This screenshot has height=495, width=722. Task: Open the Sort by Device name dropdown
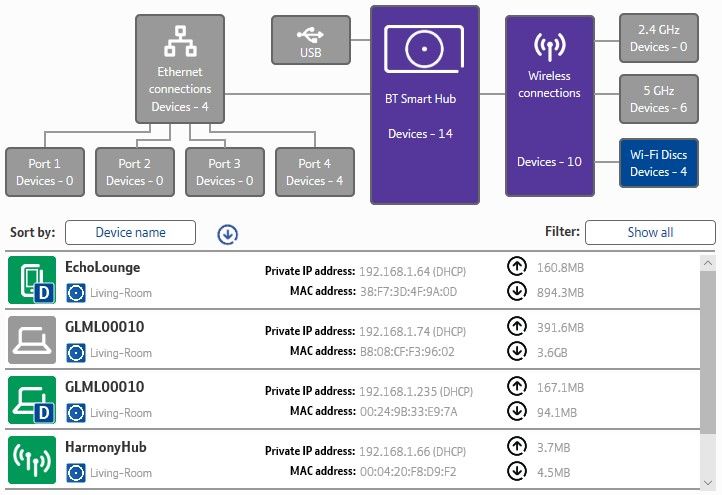130,233
